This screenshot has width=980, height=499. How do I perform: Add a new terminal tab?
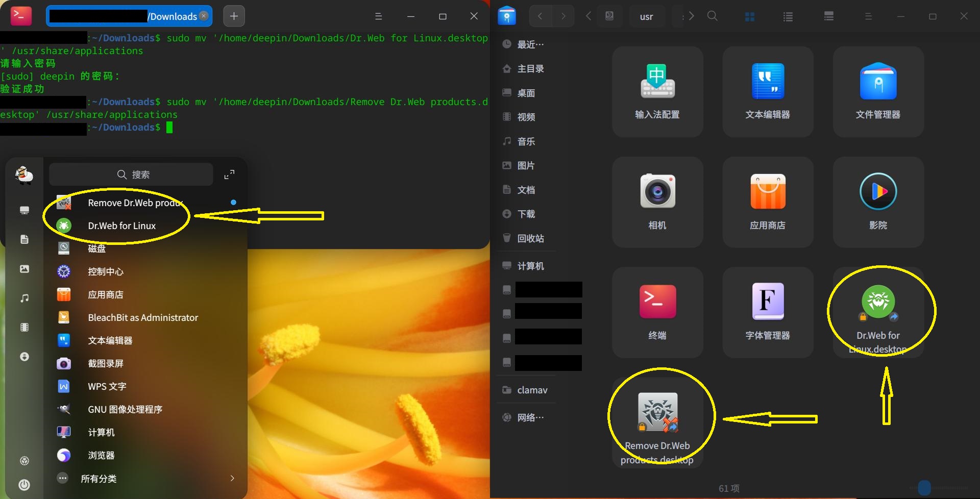tap(234, 16)
